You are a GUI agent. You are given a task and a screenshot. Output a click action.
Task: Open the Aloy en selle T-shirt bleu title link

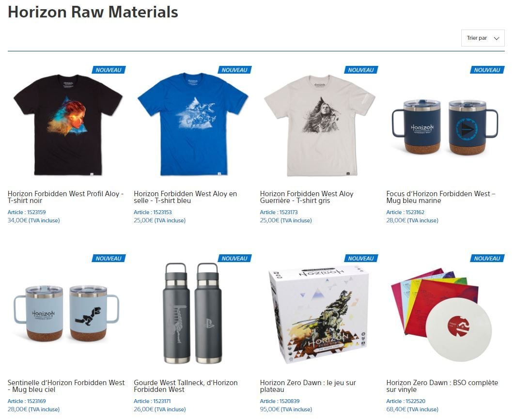(185, 197)
